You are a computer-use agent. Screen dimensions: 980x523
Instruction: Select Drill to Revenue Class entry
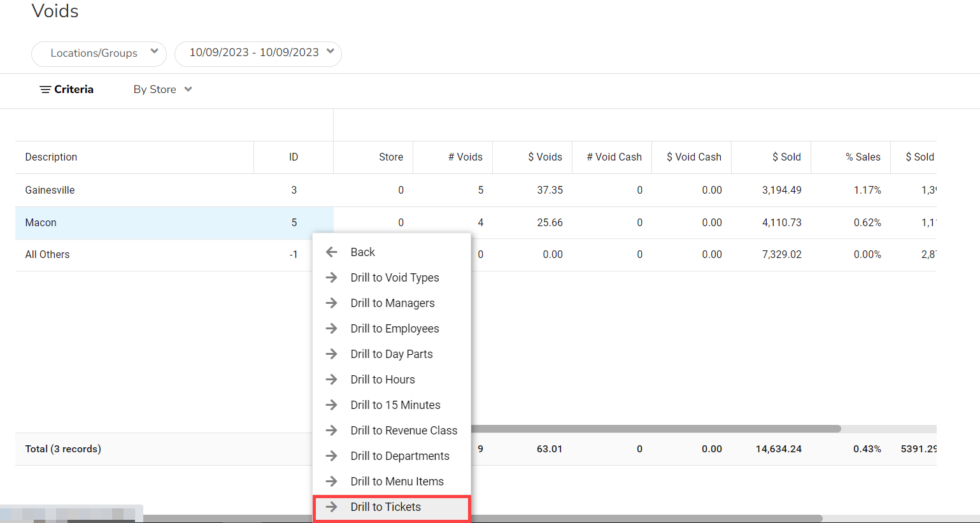click(x=403, y=431)
